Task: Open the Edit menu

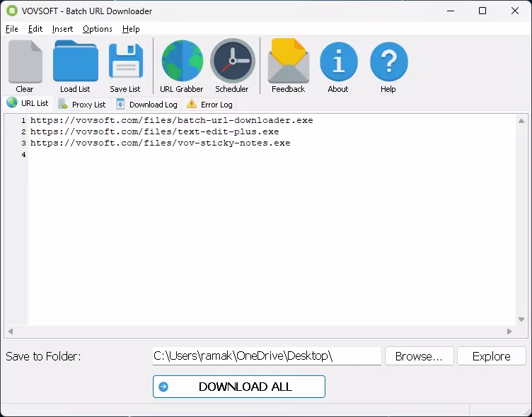Action: click(x=35, y=29)
